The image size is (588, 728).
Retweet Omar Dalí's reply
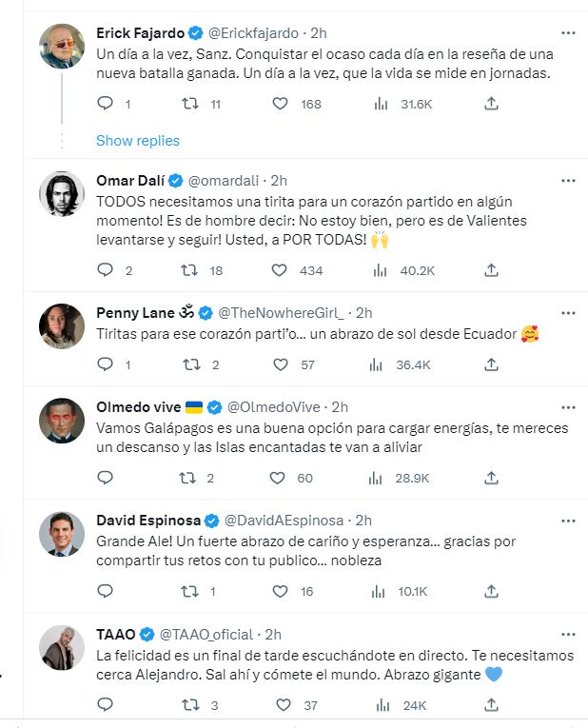(x=192, y=270)
